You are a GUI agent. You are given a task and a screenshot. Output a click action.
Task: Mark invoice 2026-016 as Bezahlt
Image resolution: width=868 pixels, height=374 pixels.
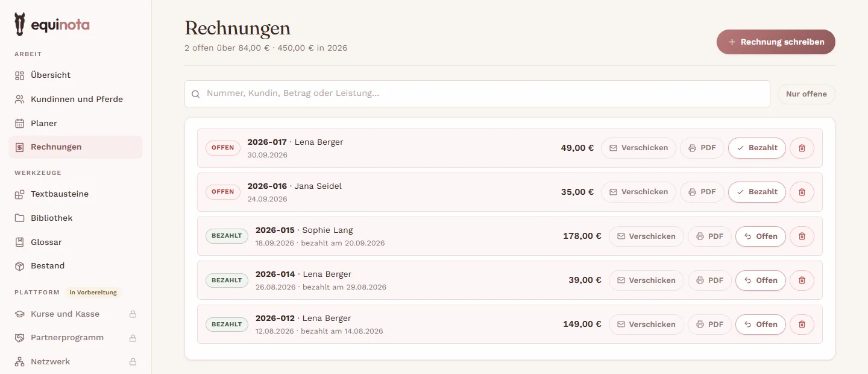[756, 192]
